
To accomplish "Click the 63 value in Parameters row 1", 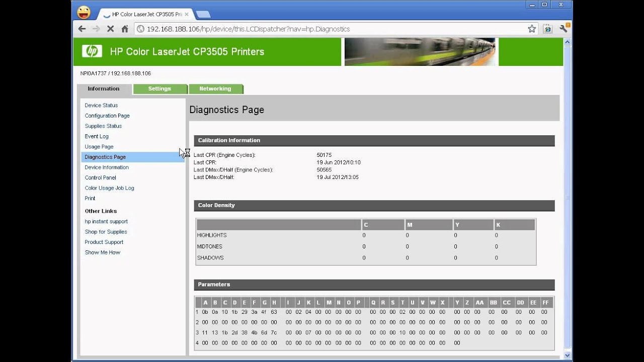I will (274, 312).
